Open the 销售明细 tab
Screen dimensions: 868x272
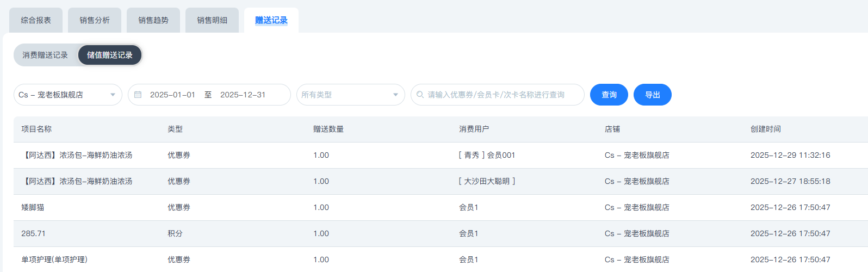(212, 20)
